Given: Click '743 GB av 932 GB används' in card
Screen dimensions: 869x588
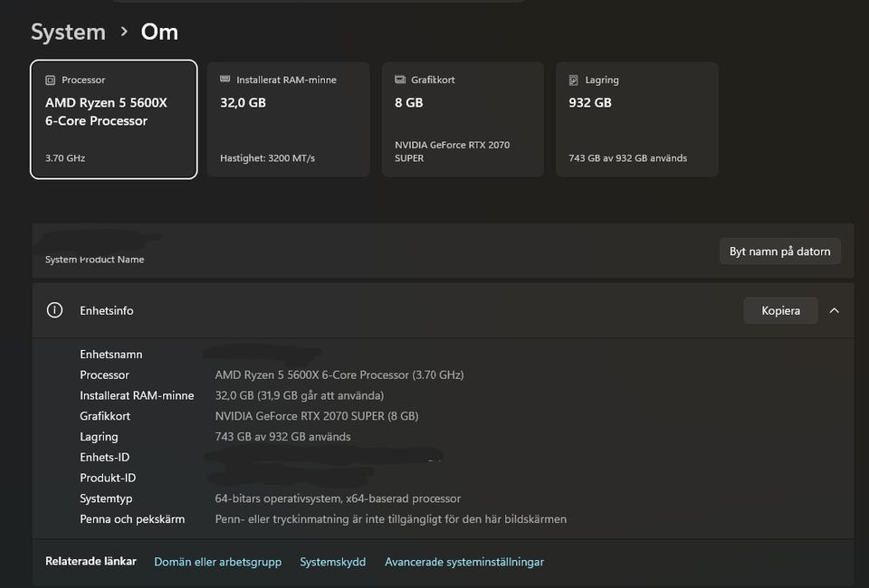Looking at the screenshot, I should (628, 158).
